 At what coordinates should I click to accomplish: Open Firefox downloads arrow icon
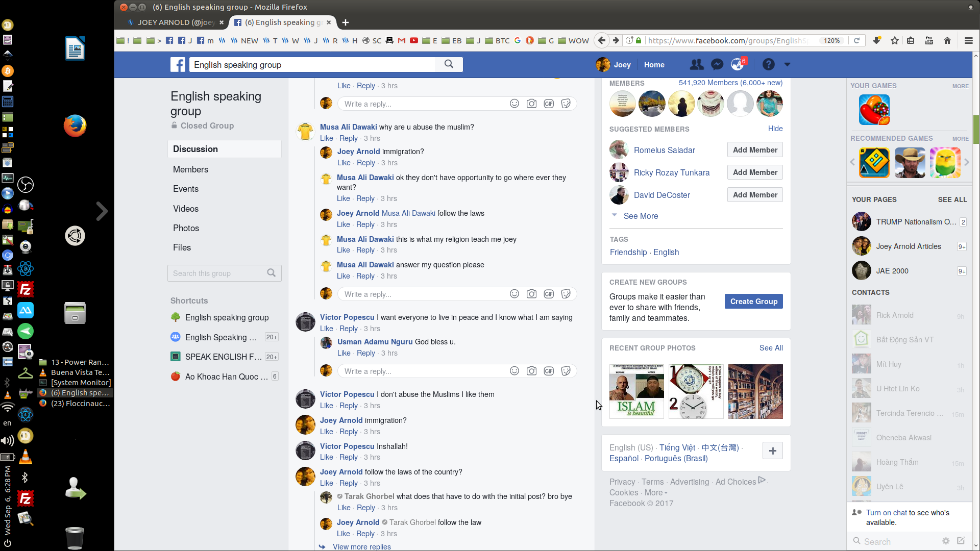[x=876, y=41]
